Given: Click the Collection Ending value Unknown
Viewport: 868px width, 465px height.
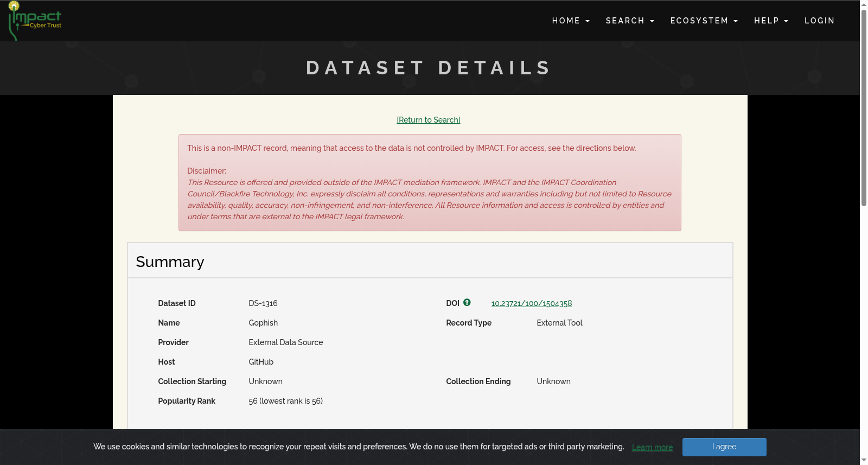Looking at the screenshot, I should click(554, 381).
